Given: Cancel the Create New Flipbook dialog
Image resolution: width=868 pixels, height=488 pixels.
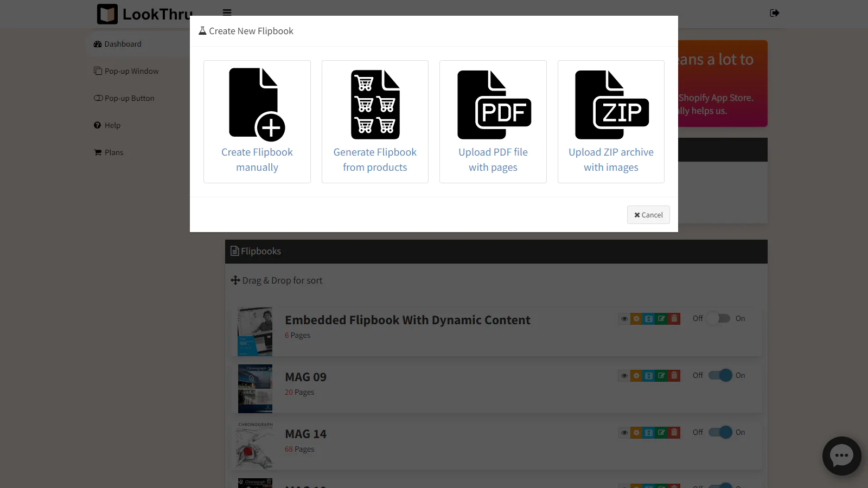Looking at the screenshot, I should (648, 215).
